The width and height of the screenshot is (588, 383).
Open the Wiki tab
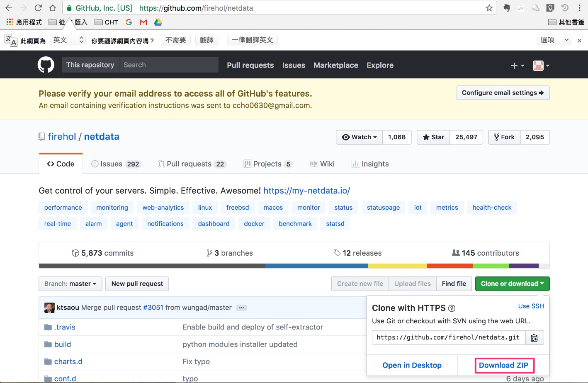pos(322,164)
